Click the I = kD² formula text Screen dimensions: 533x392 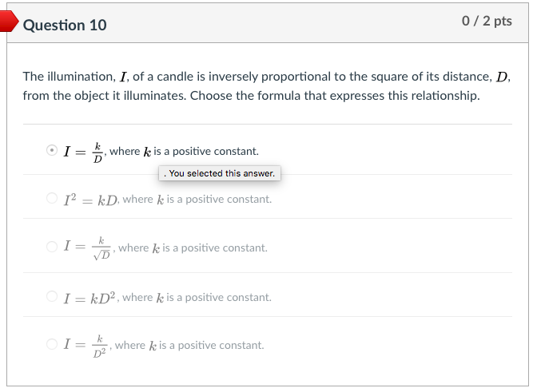tap(92, 297)
